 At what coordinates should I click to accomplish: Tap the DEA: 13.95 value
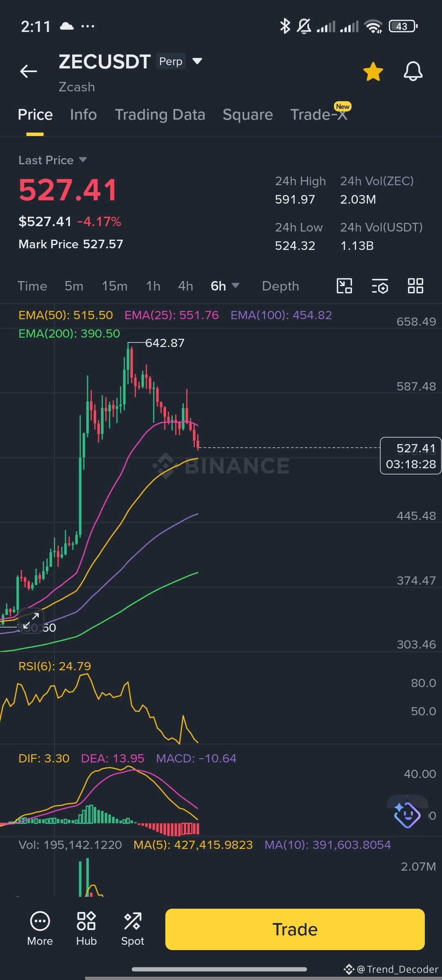click(x=113, y=758)
